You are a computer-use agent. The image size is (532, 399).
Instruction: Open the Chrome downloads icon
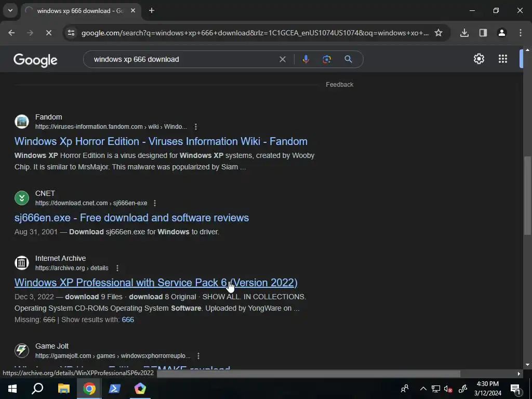(x=464, y=33)
